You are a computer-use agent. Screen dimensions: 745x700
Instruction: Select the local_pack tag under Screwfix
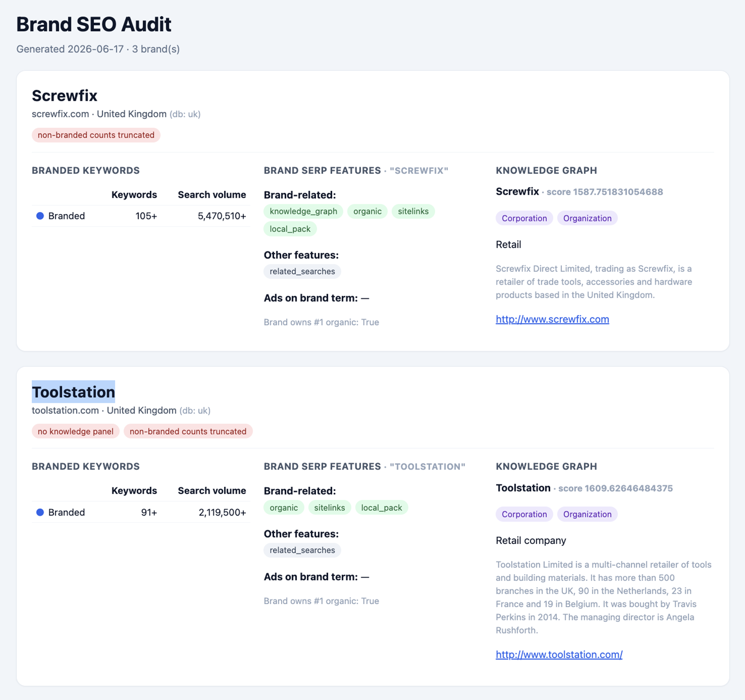(290, 229)
